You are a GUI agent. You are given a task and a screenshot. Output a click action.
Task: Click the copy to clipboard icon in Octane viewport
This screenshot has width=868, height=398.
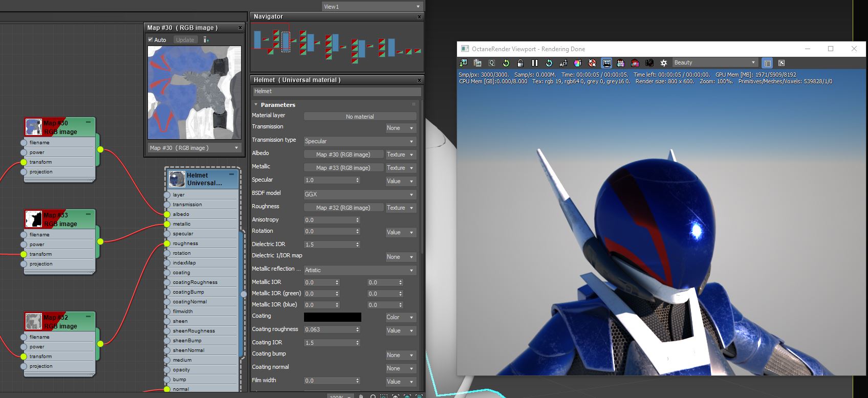(478, 63)
